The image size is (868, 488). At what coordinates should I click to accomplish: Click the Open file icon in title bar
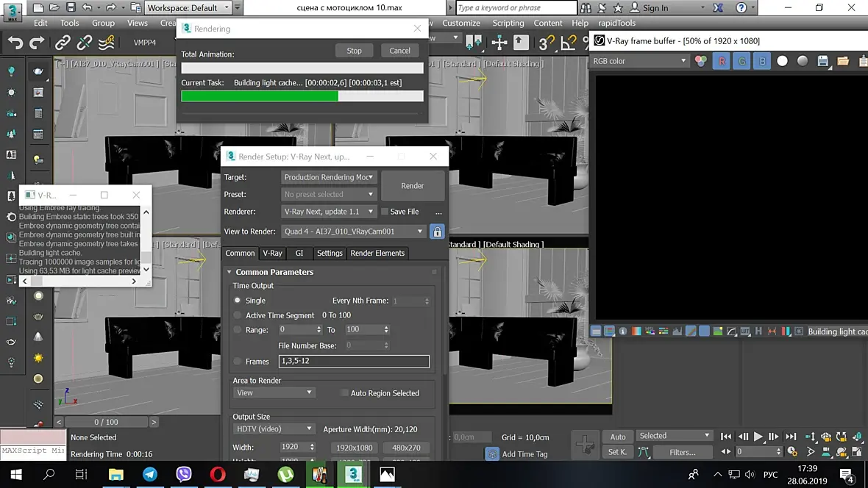tap(54, 7)
